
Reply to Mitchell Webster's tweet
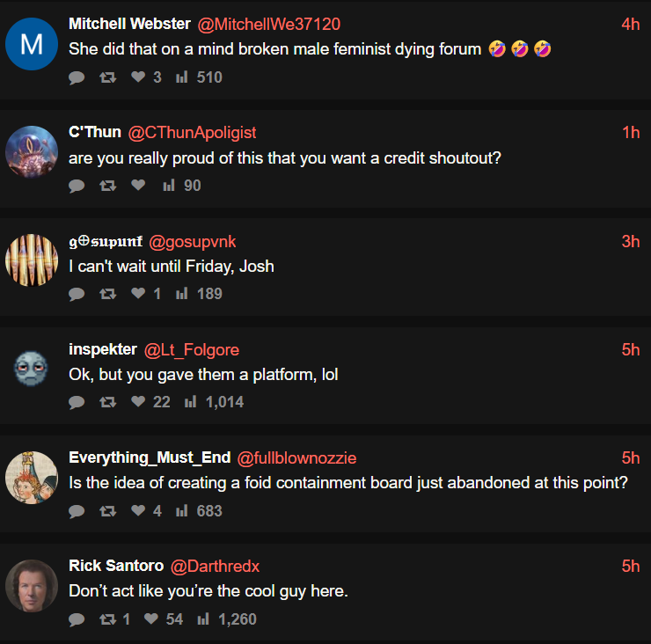(x=77, y=77)
